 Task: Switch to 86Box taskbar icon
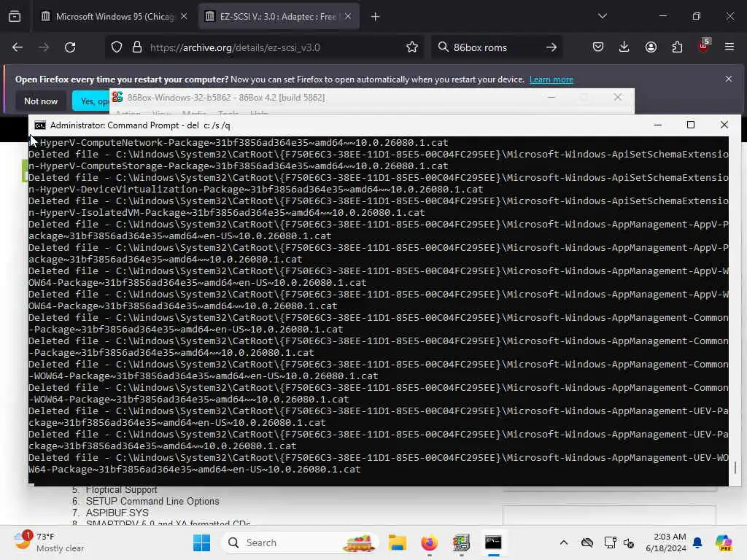click(x=461, y=542)
